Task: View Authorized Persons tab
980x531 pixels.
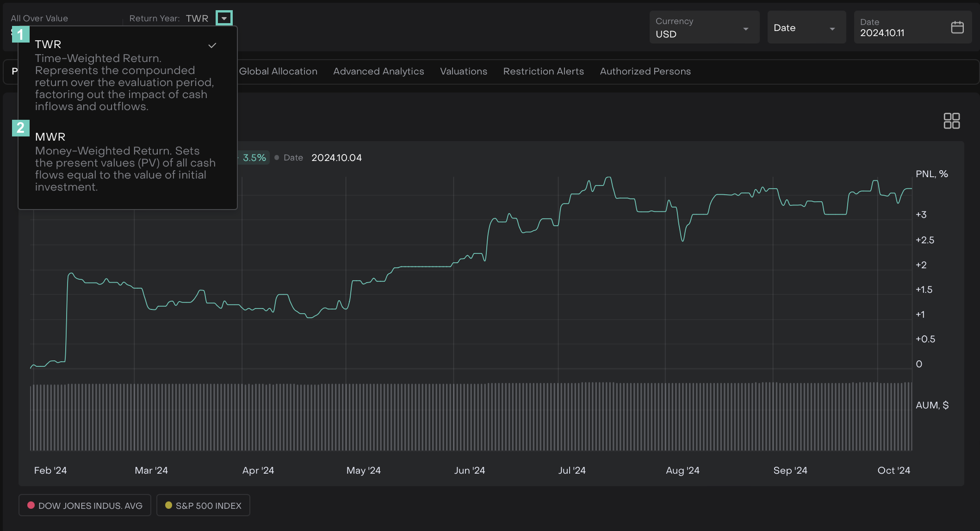Action: [x=645, y=71]
